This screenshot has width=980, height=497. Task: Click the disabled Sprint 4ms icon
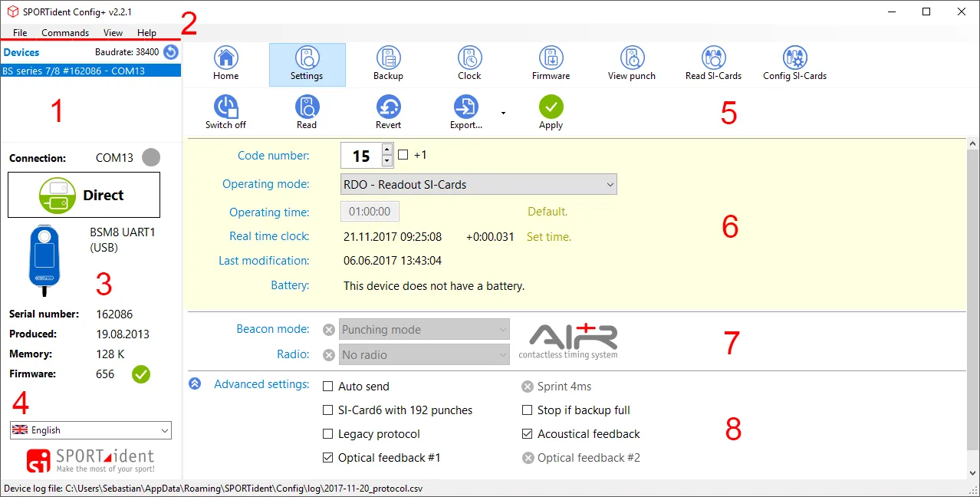coord(528,387)
